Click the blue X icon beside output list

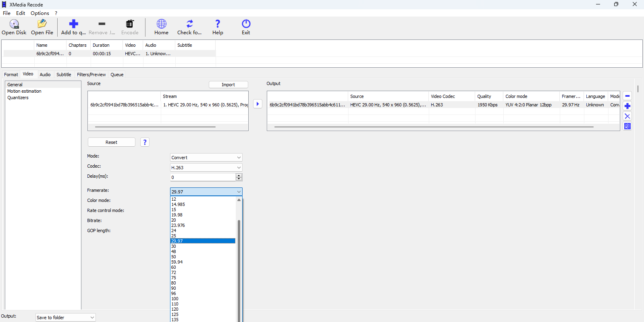[627, 116]
